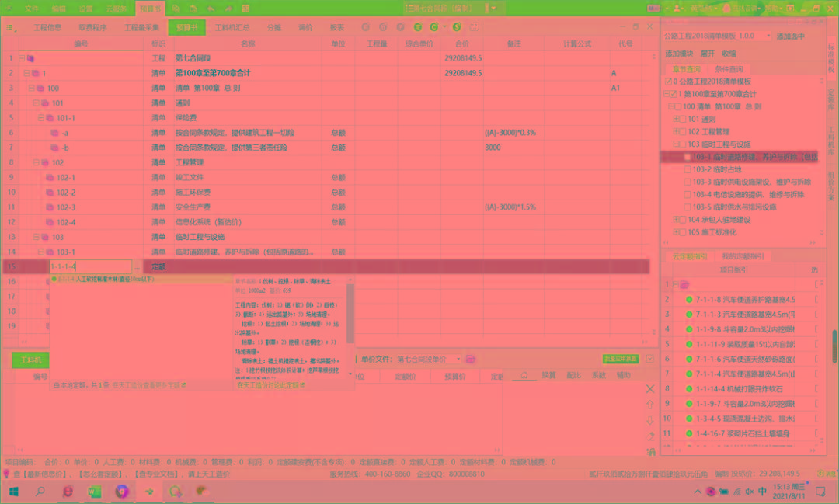This screenshot has height=504, width=839.
Task: Check the 103-3 临时供电设施架设 checkbox
Action: [x=688, y=182]
